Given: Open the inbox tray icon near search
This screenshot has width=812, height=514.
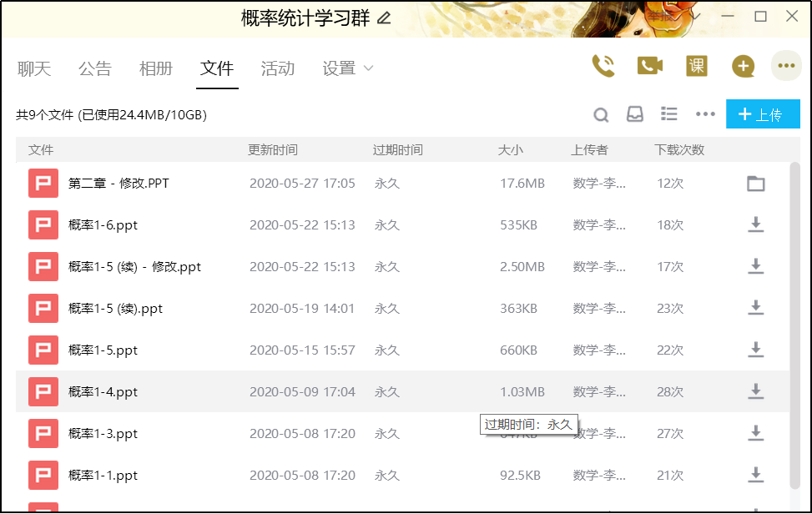Looking at the screenshot, I should pos(635,114).
